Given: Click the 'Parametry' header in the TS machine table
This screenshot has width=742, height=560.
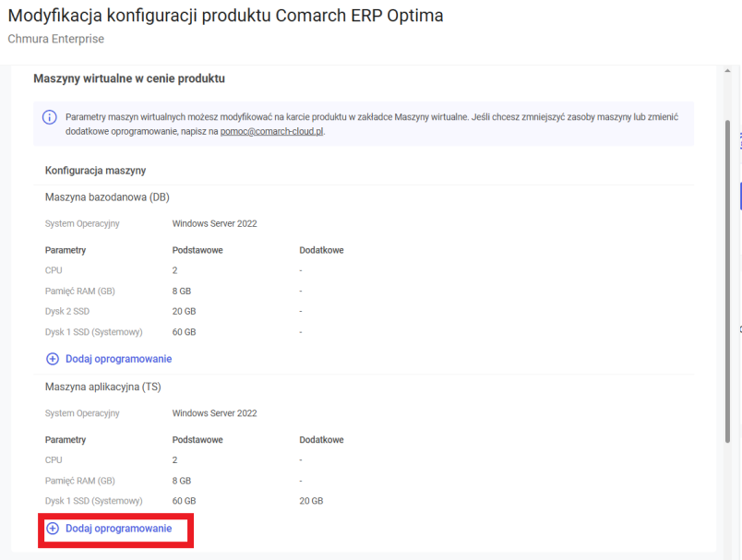Looking at the screenshot, I should click(66, 440).
